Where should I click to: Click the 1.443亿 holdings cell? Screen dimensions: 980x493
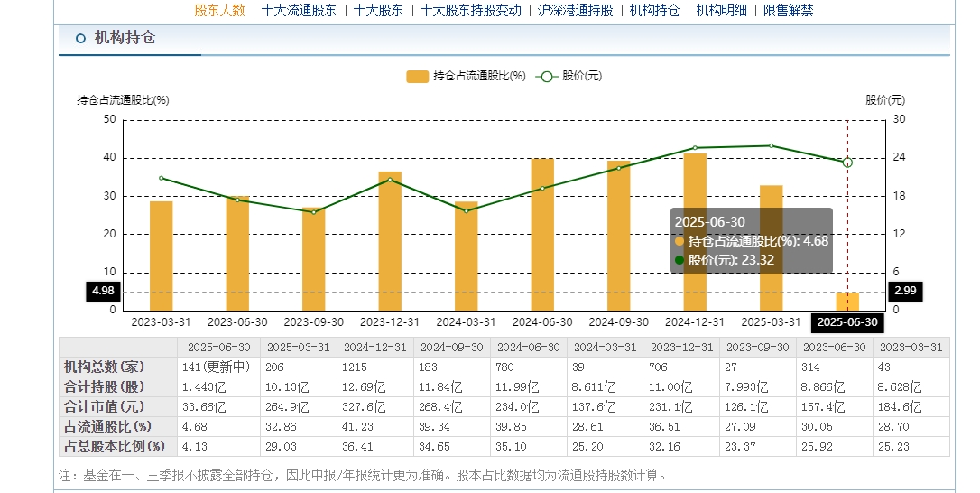(218, 386)
